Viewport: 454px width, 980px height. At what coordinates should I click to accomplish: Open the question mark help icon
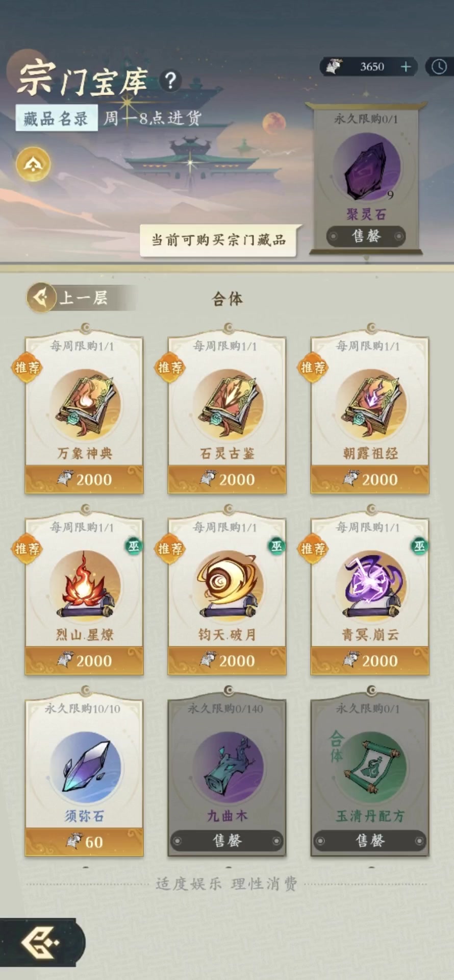(171, 80)
